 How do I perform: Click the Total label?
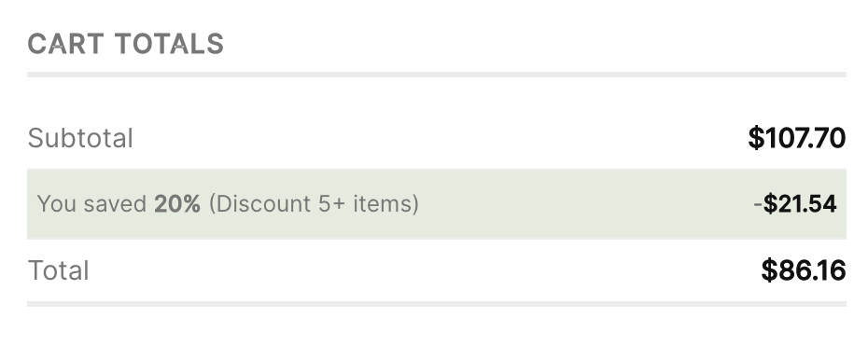58,271
